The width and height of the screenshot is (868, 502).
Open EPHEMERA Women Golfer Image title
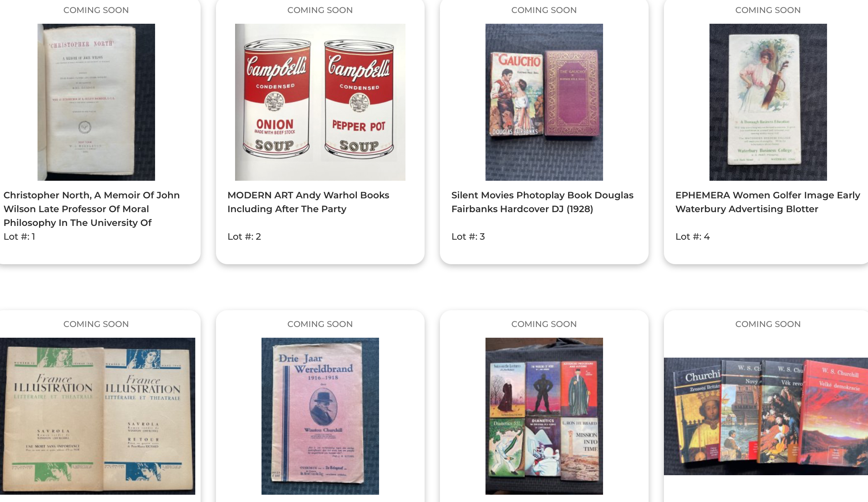pos(768,202)
